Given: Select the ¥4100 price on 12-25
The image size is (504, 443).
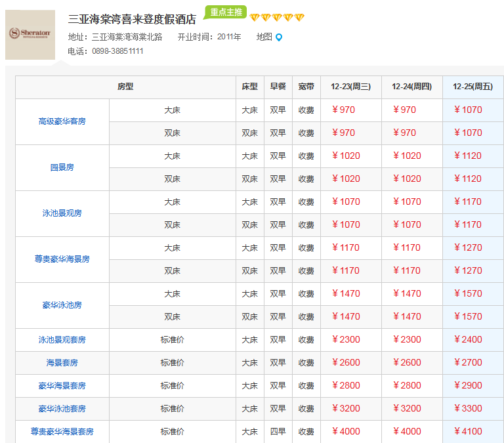Looking at the screenshot, I should [x=468, y=432].
